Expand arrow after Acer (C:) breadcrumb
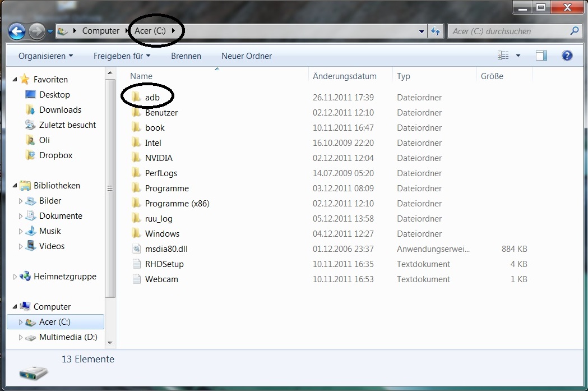This screenshot has width=588, height=391. click(173, 31)
